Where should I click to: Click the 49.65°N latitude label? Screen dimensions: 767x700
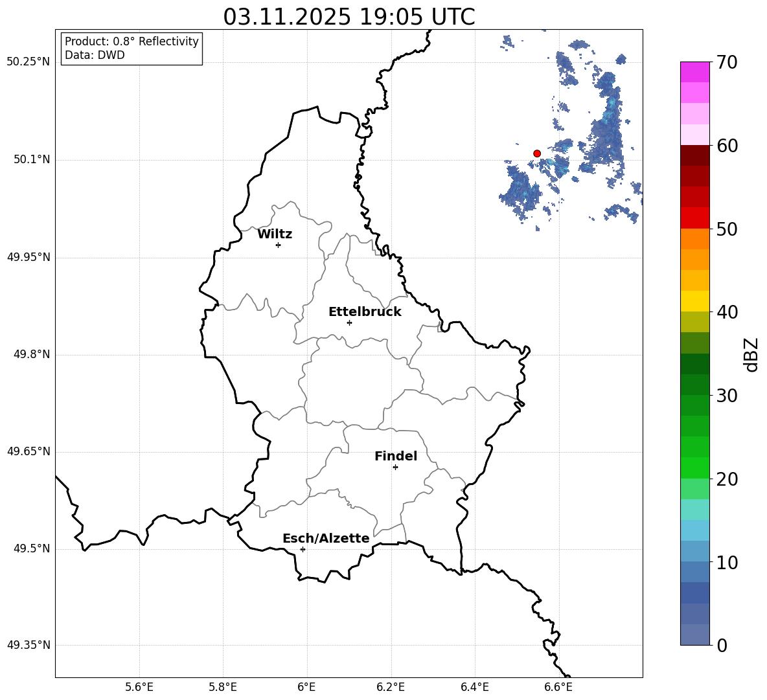(29, 451)
